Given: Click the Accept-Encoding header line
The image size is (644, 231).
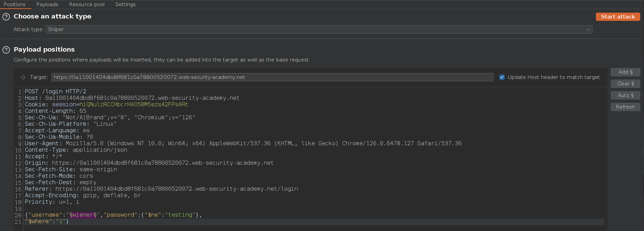Looking at the screenshot, I should [x=83, y=195].
